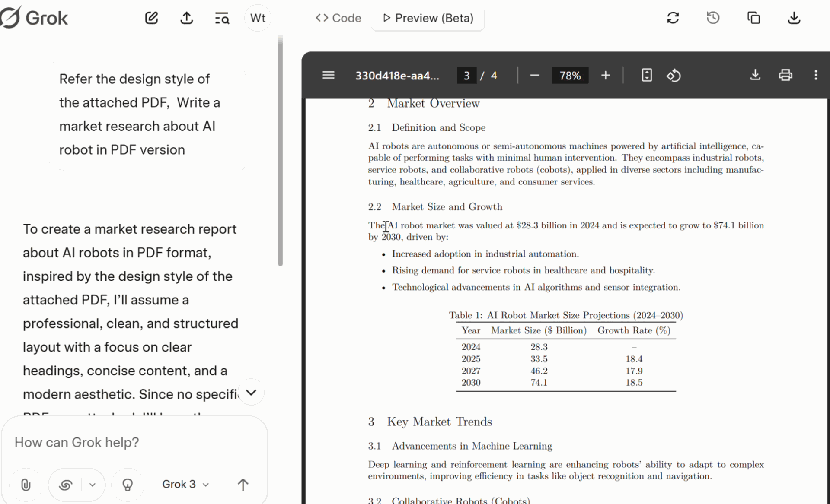
Task: Expand the DeepSearch options dropdown arrow
Action: pyautogui.click(x=93, y=485)
